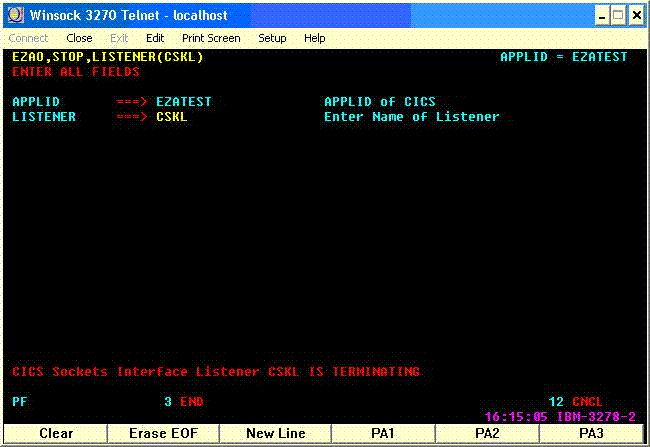Click the EZAO,STOP,LISTENER(CSKL) command line
The image size is (650, 447).
point(108,57)
